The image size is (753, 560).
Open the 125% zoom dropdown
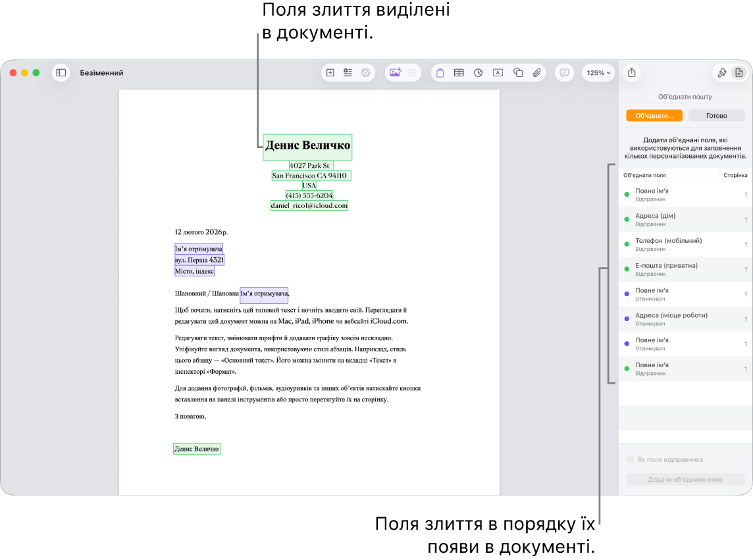[x=598, y=72]
